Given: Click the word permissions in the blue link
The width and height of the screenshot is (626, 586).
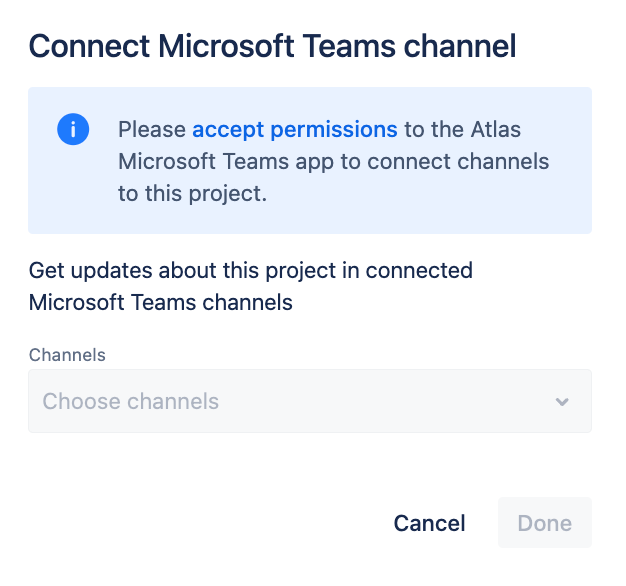Looking at the screenshot, I should (334, 130).
